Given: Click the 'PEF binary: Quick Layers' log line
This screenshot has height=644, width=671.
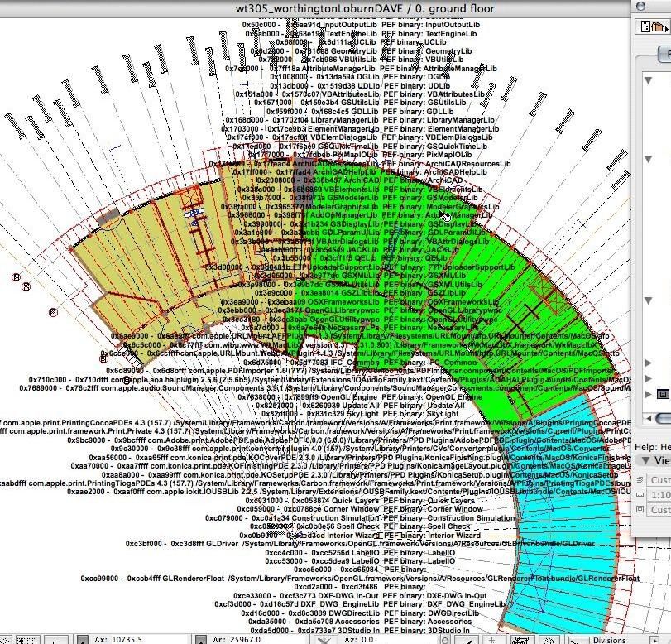Looking at the screenshot, I should 429,501.
